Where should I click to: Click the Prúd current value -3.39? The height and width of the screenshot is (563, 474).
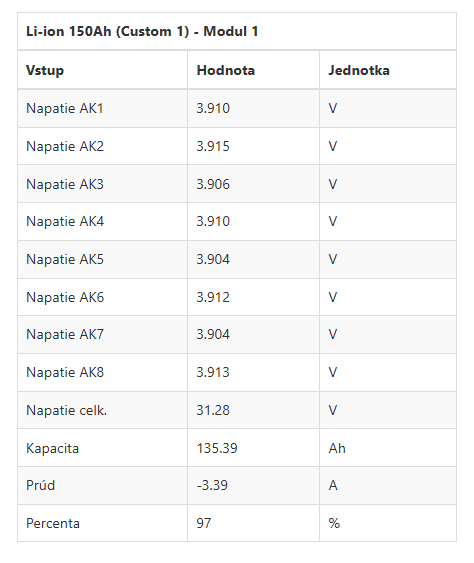coord(212,485)
